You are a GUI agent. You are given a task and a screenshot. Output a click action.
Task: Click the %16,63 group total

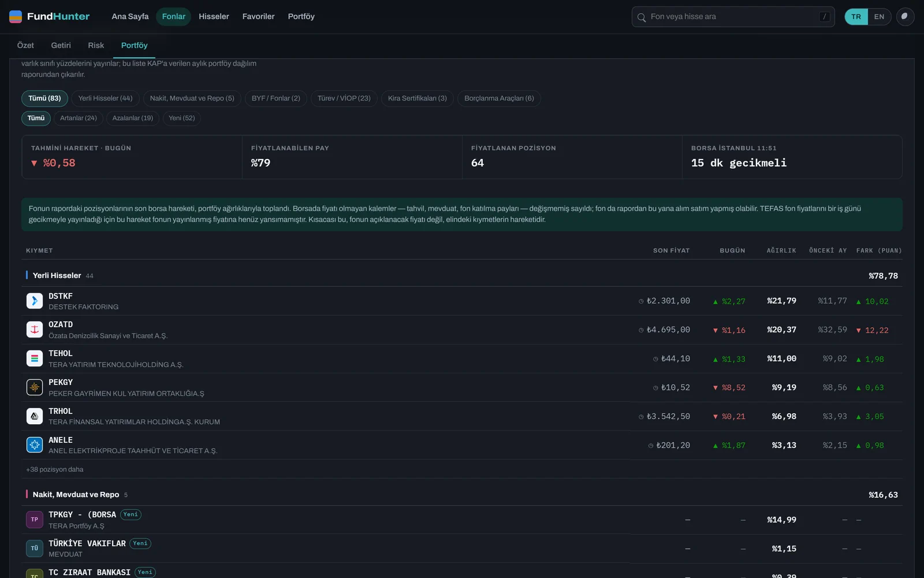883,495
